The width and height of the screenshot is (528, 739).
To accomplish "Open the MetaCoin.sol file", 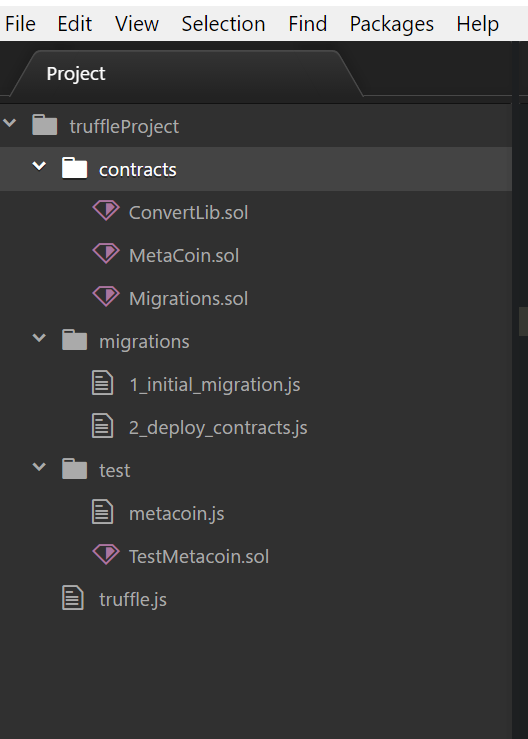I will tap(184, 255).
